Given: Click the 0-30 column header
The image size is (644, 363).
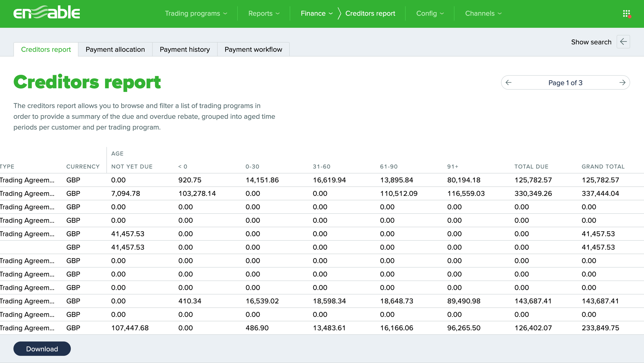Looking at the screenshot, I should [252, 167].
